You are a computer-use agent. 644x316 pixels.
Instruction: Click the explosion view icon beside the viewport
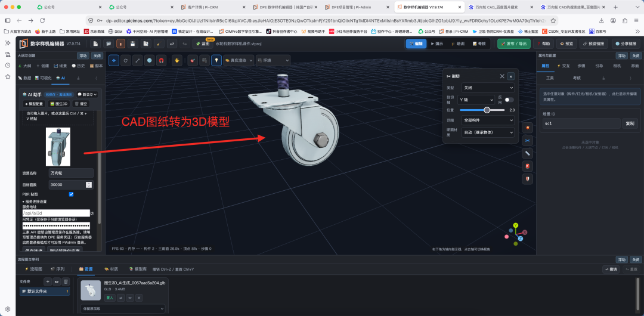(528, 128)
